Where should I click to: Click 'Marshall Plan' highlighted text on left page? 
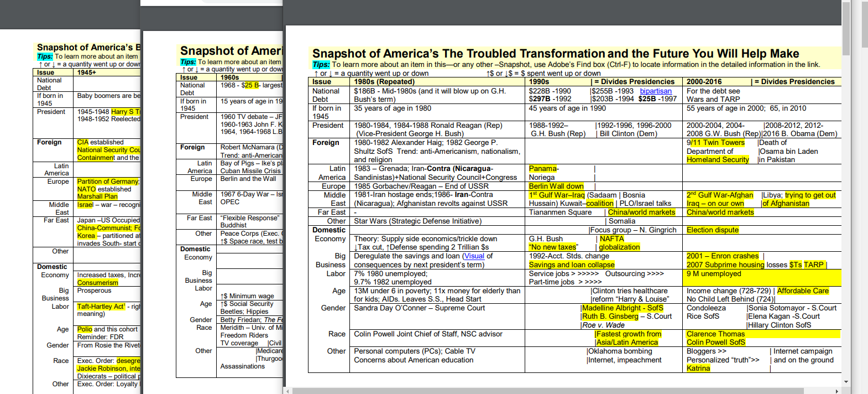tap(97, 196)
